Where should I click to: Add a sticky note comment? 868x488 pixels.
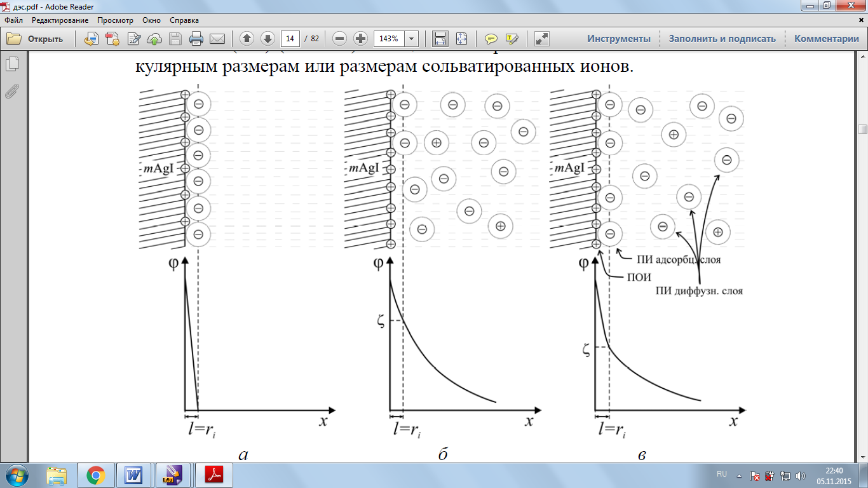click(x=491, y=39)
